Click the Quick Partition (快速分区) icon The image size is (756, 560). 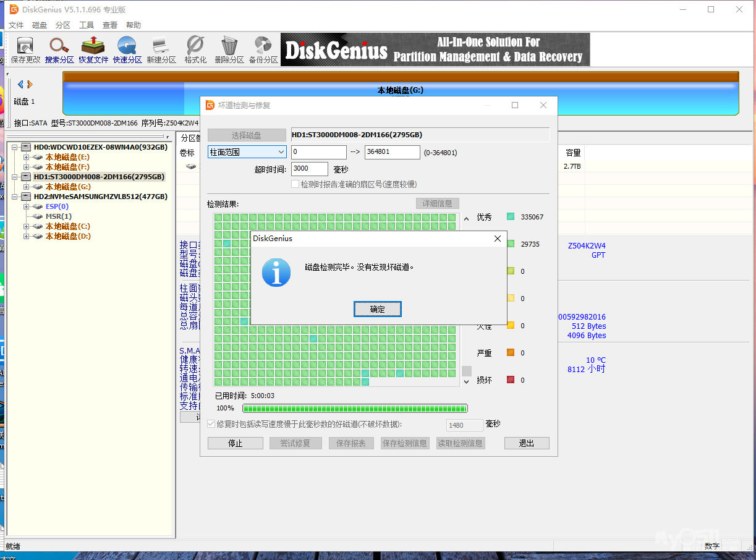(x=127, y=49)
